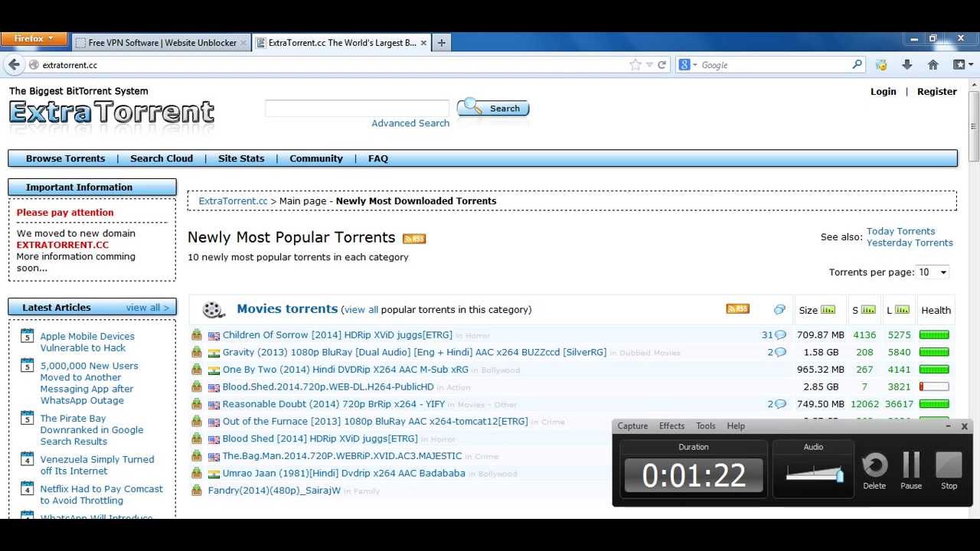Click the RSS icon beside Newly Most Popular Torrents
980x551 pixels.
pos(414,239)
